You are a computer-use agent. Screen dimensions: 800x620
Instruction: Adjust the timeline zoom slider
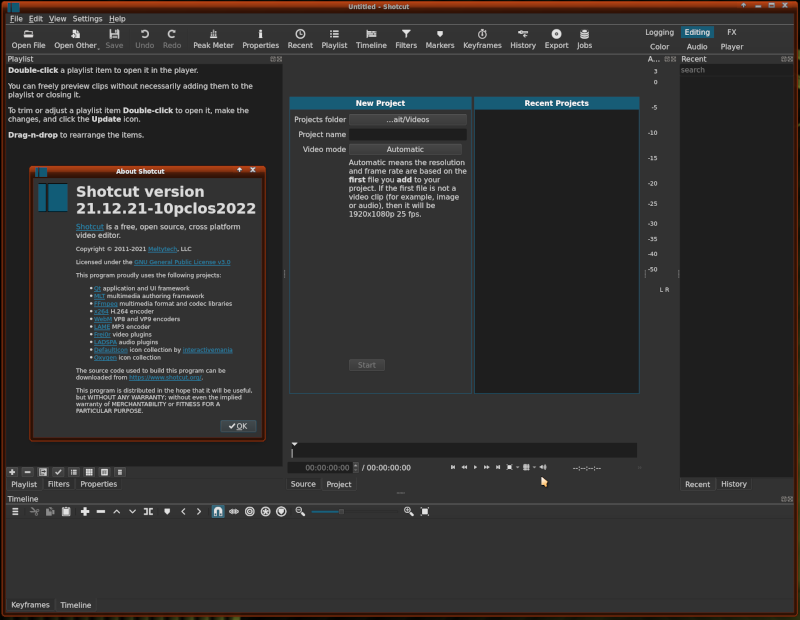click(x=341, y=511)
